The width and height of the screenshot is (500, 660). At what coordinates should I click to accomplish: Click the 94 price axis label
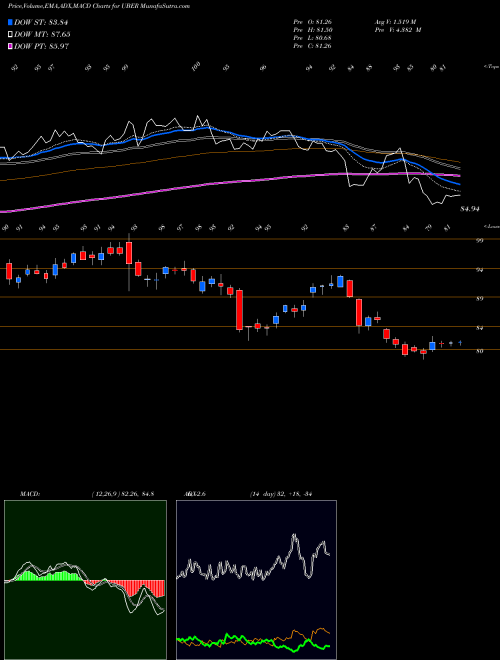point(479,270)
